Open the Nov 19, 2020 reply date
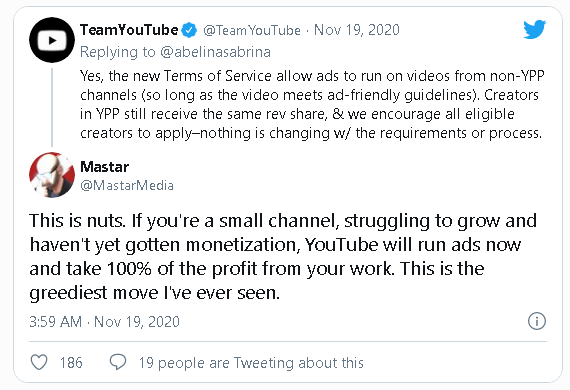The width and height of the screenshot is (570, 390). tap(357, 30)
